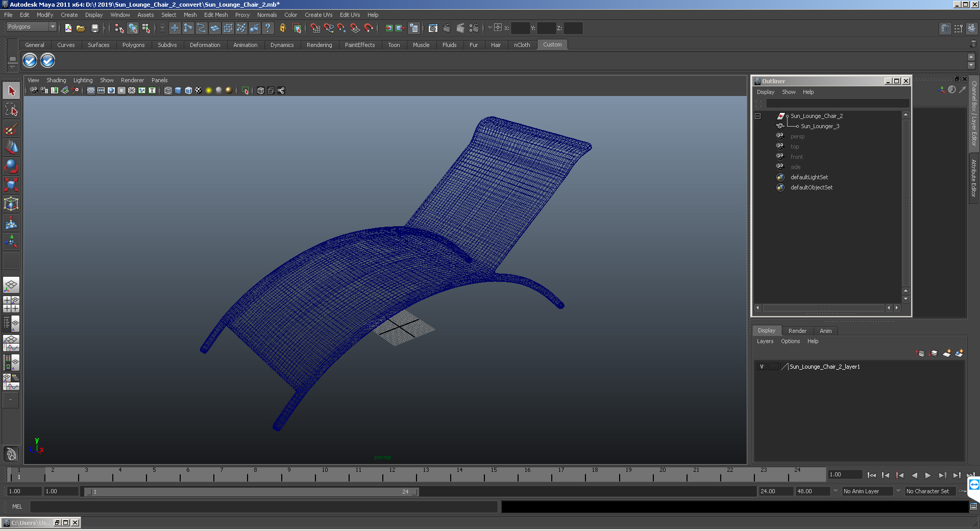Select by component type mode icon
Image resolution: width=980 pixels, height=531 pixels.
pos(146,28)
